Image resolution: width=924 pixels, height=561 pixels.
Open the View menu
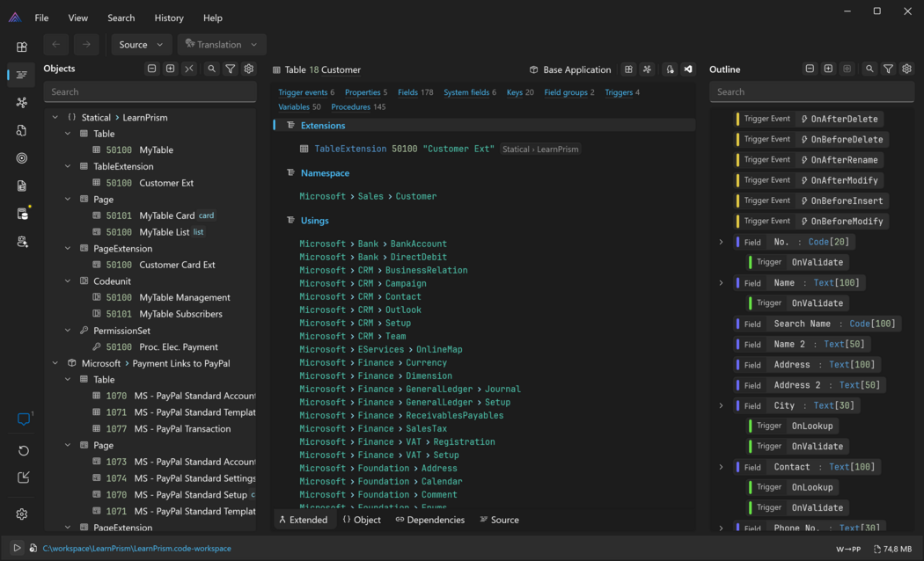[77, 18]
